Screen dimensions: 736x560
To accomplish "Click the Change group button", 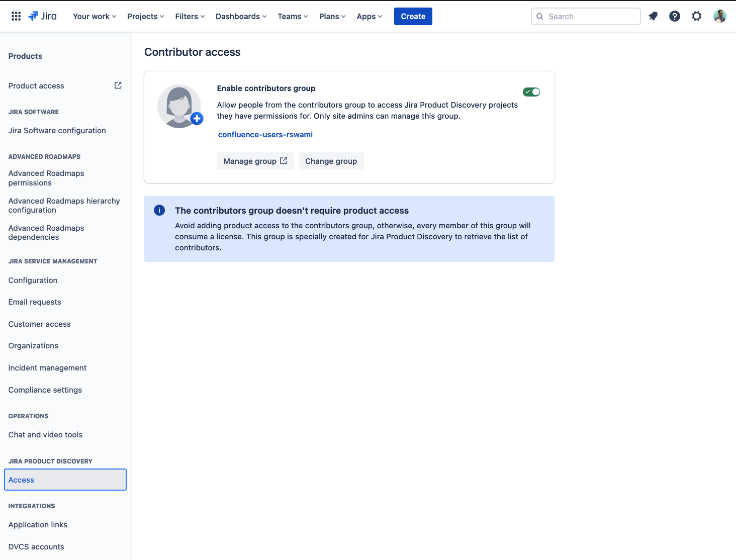I will [331, 161].
